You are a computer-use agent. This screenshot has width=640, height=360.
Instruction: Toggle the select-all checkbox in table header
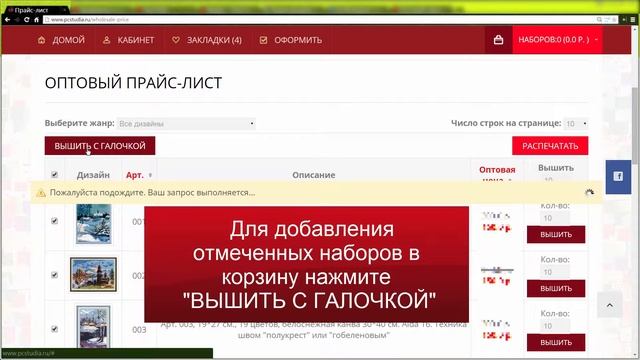[x=54, y=175]
